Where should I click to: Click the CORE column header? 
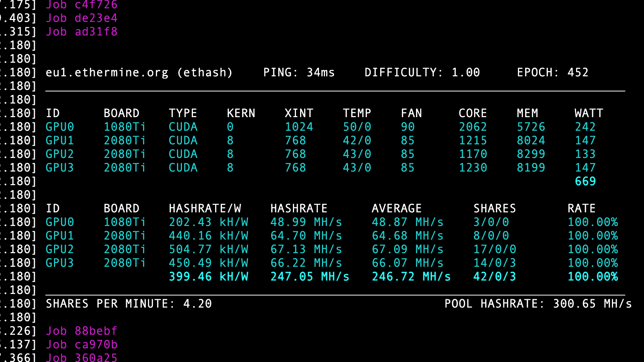[x=473, y=113]
